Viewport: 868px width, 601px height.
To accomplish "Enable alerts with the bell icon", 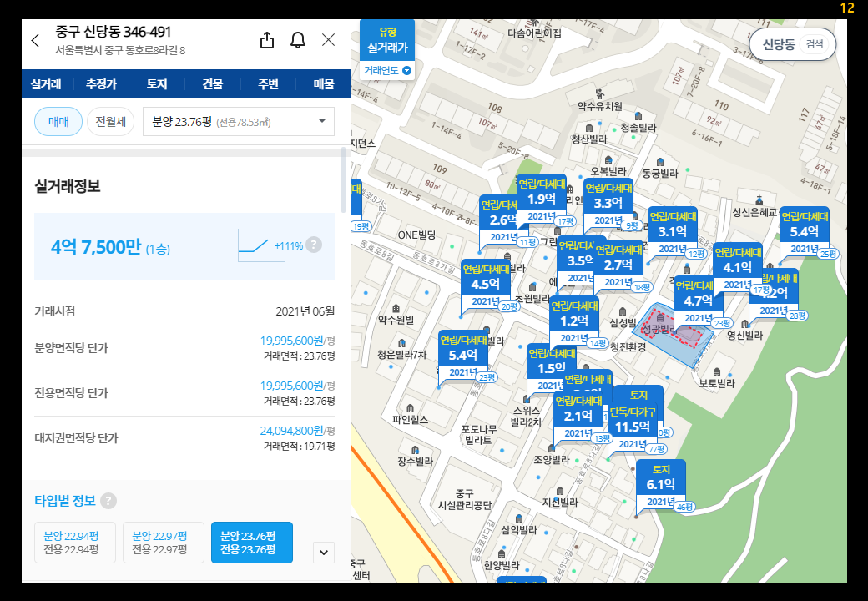I will (298, 40).
